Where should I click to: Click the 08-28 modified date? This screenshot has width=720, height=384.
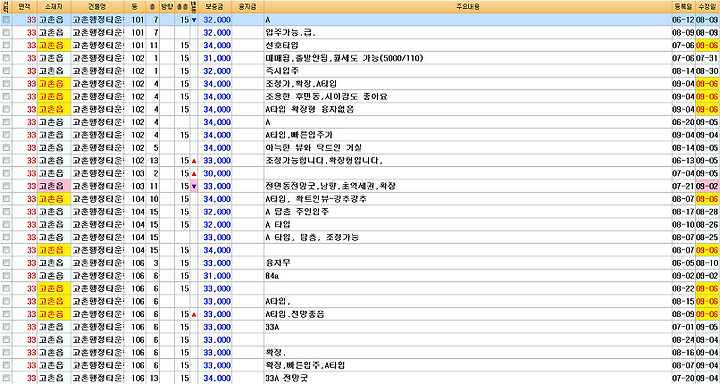708,212
